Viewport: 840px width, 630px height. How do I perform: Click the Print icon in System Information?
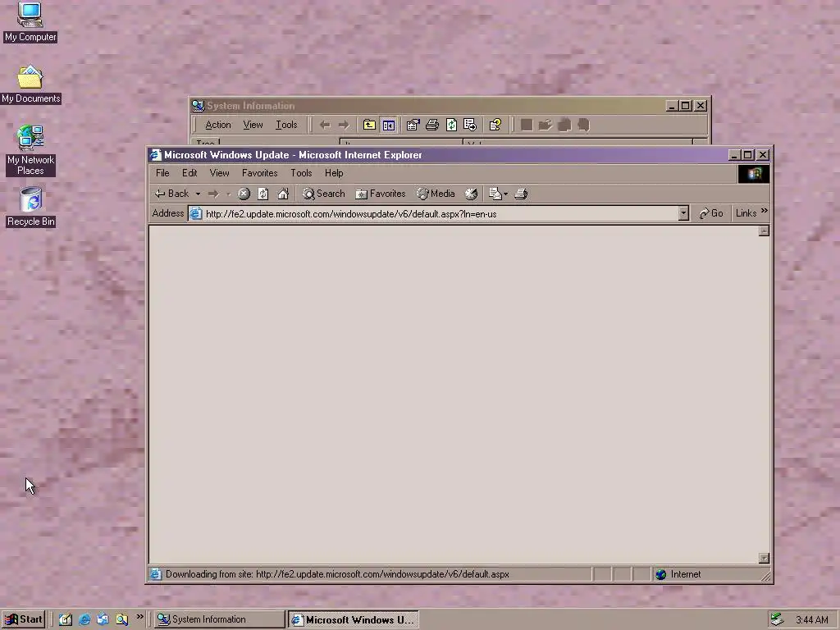pos(431,125)
